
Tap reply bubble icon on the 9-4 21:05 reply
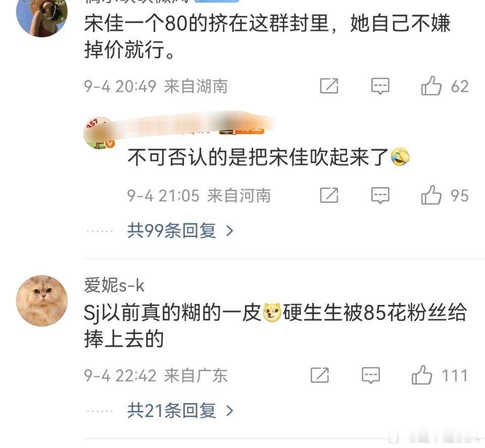click(x=380, y=196)
